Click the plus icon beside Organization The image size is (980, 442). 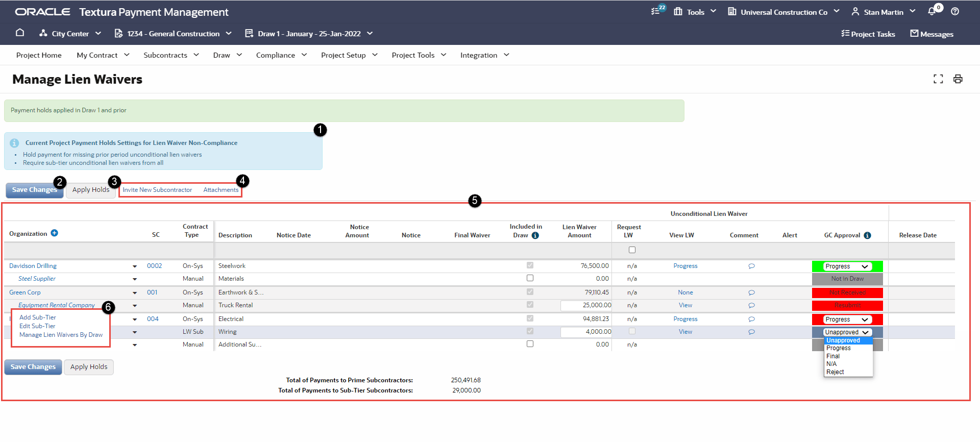pyautogui.click(x=54, y=233)
